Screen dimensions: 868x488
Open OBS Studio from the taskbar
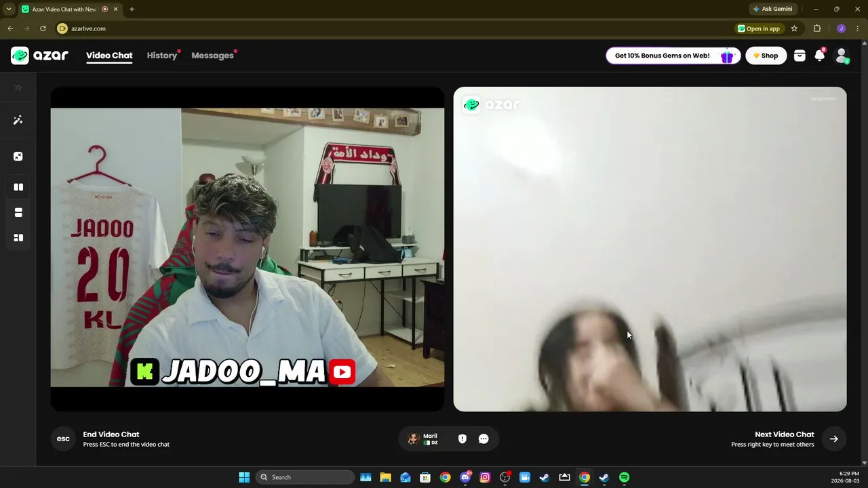point(505,477)
